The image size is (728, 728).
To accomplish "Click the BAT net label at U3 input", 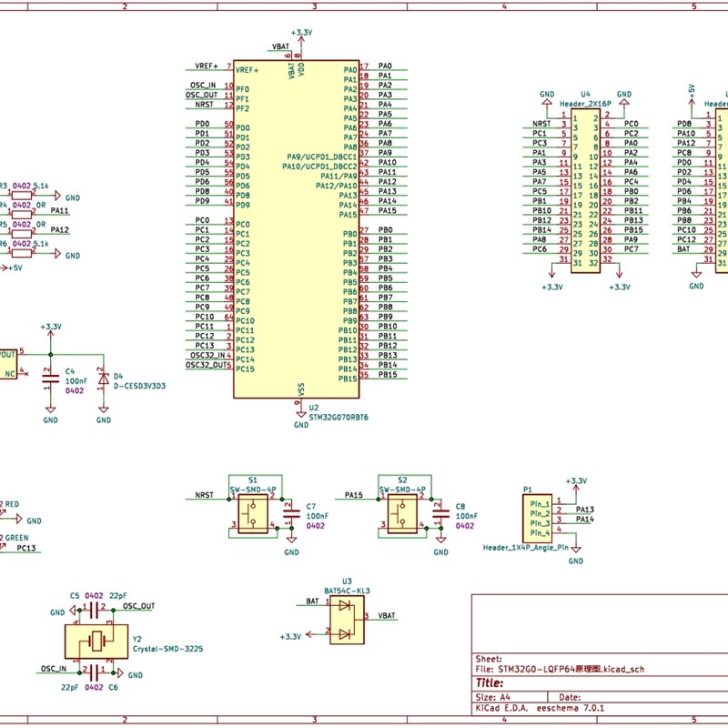I will coord(312,602).
